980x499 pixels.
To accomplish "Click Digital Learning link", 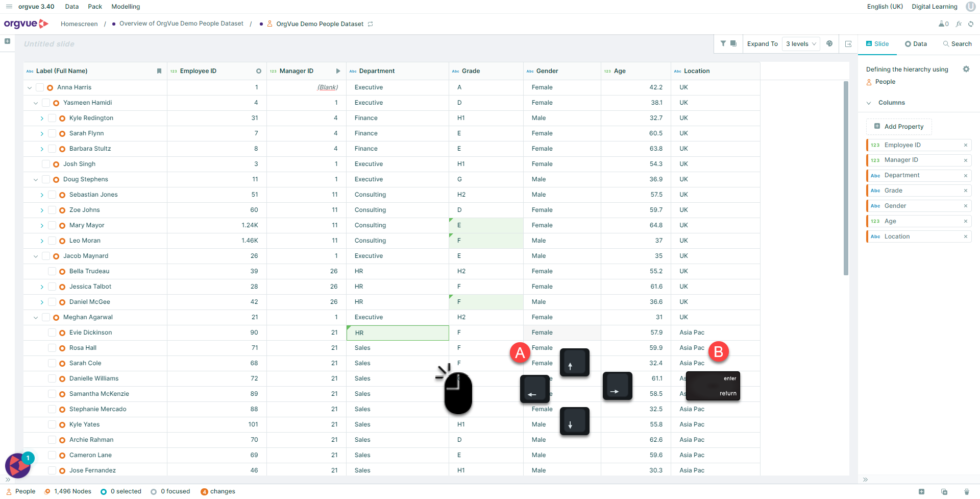I will click(x=935, y=7).
